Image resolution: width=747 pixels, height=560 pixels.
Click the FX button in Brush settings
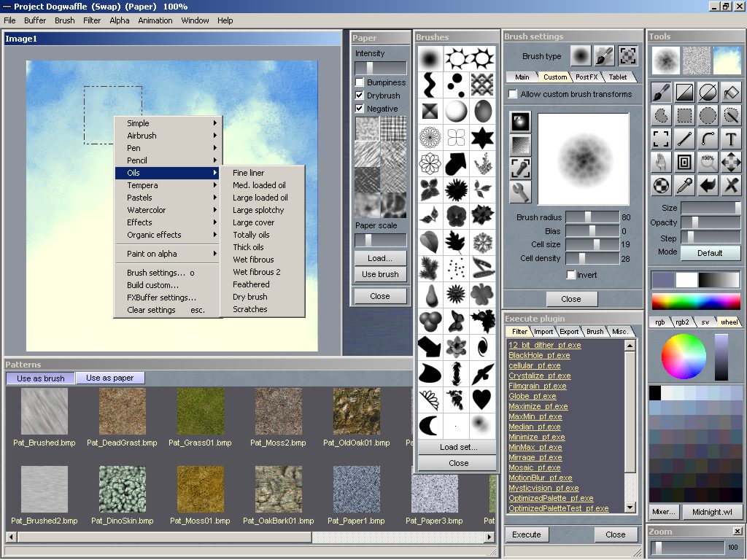521,122
